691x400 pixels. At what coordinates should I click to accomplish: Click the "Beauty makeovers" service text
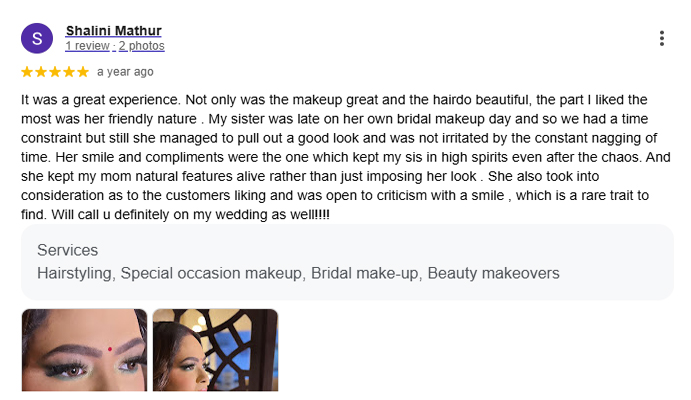pyautogui.click(x=496, y=273)
